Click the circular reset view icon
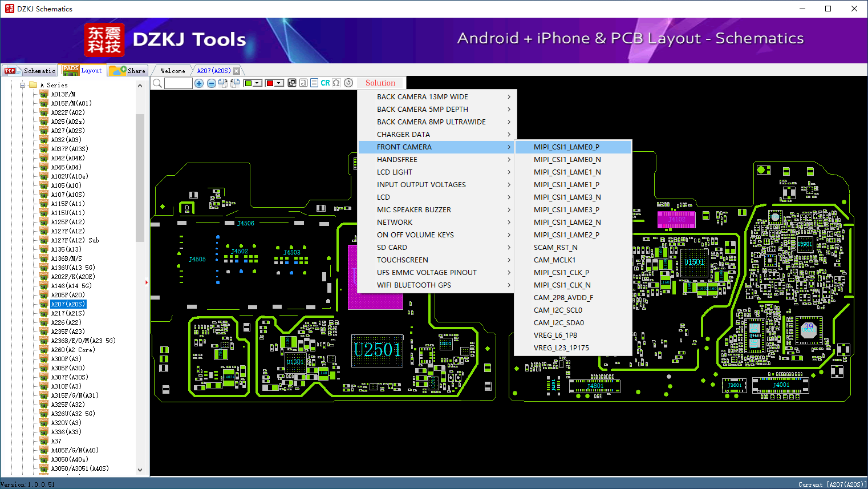This screenshot has height=489, width=868. [348, 83]
